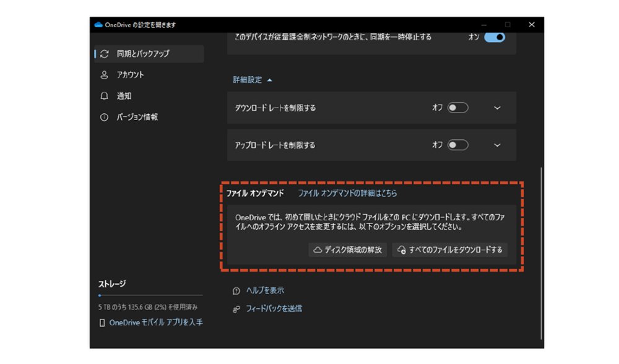
Task: Enable the アップロード レートを制限する toggle
Action: [x=458, y=145]
